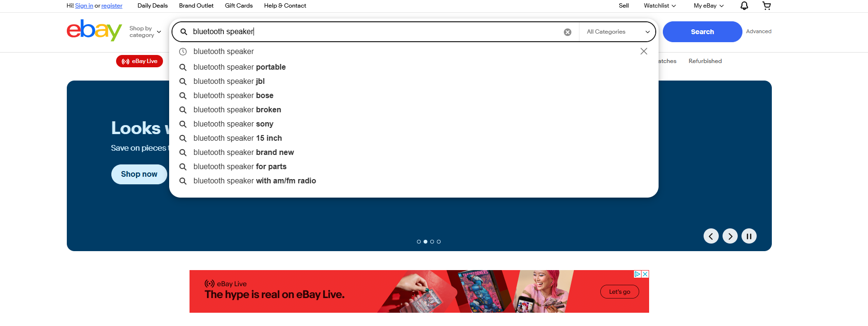Click inside the search input field

pyautogui.click(x=374, y=32)
